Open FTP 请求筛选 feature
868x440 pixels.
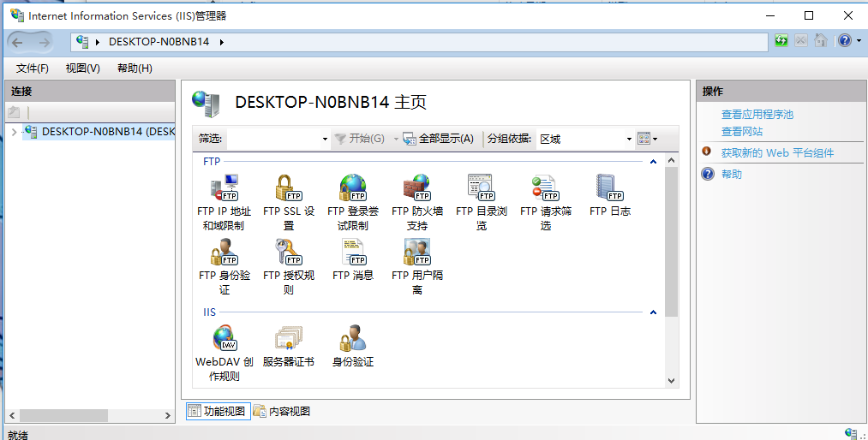(x=545, y=202)
